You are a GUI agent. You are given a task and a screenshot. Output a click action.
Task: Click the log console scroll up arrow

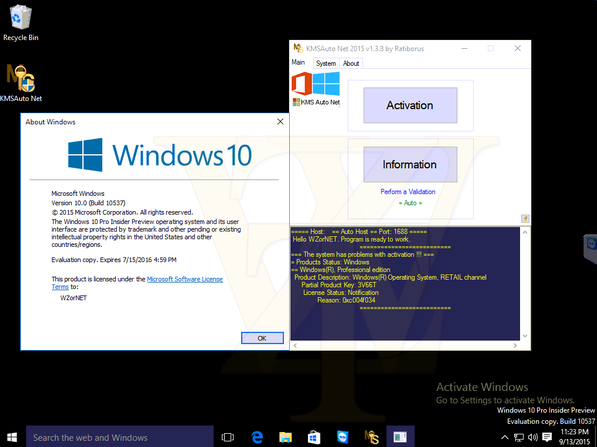pos(525,232)
